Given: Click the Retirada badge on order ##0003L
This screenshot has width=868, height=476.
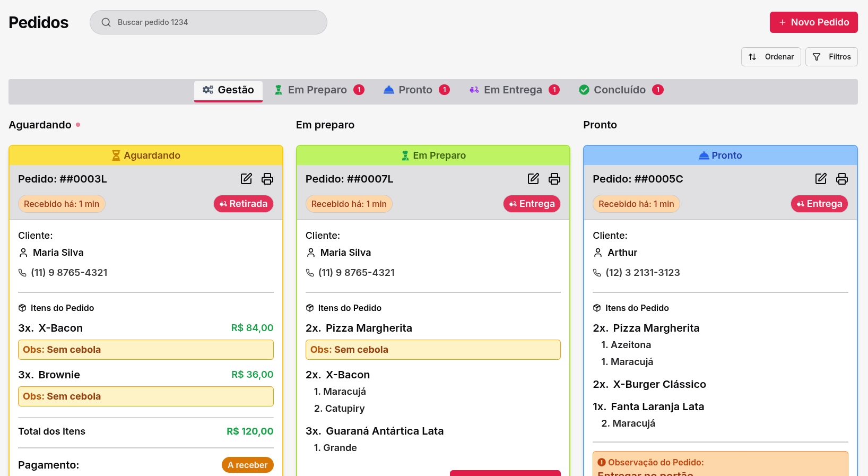Looking at the screenshot, I should tap(244, 204).
